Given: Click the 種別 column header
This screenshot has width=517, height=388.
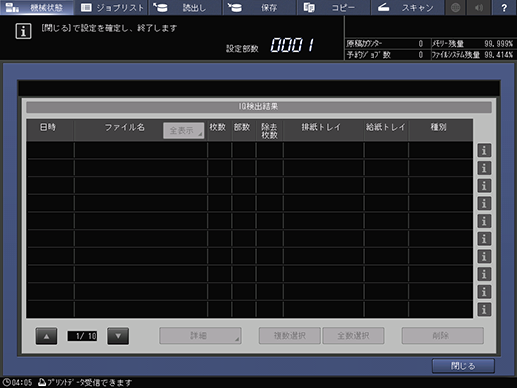Looking at the screenshot, I should [439, 127].
